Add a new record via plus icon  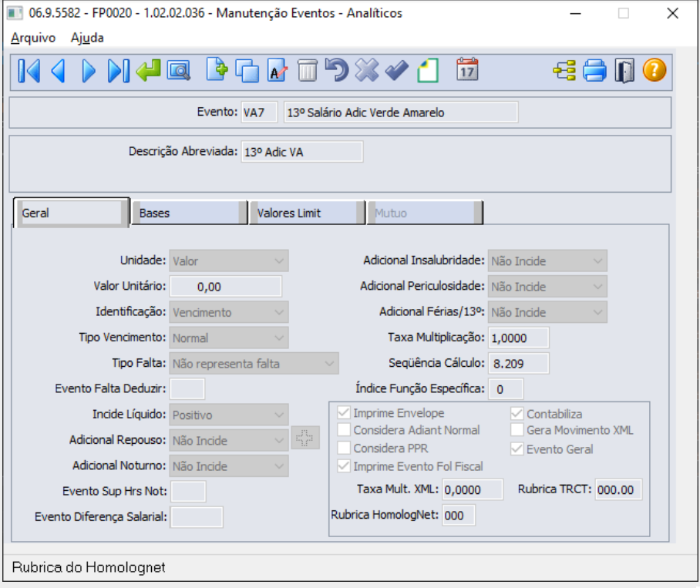(x=217, y=69)
